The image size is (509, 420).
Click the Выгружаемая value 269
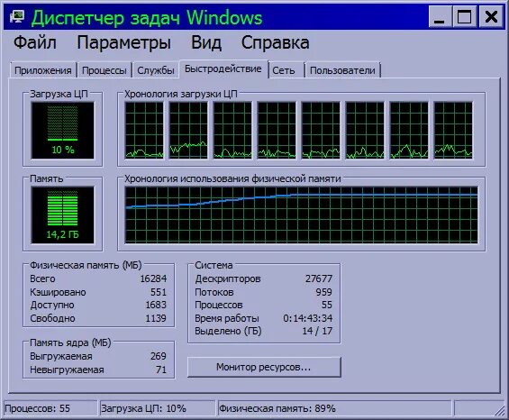[x=159, y=356]
